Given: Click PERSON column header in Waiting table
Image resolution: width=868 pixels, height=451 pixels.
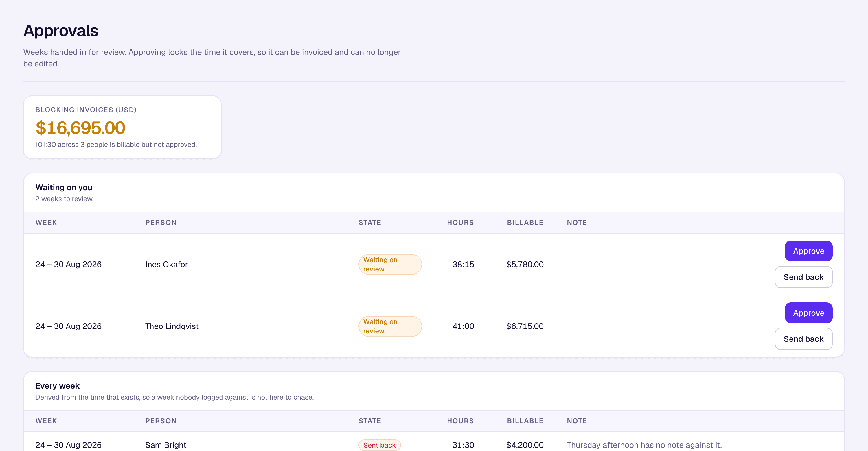Looking at the screenshot, I should click(161, 223).
